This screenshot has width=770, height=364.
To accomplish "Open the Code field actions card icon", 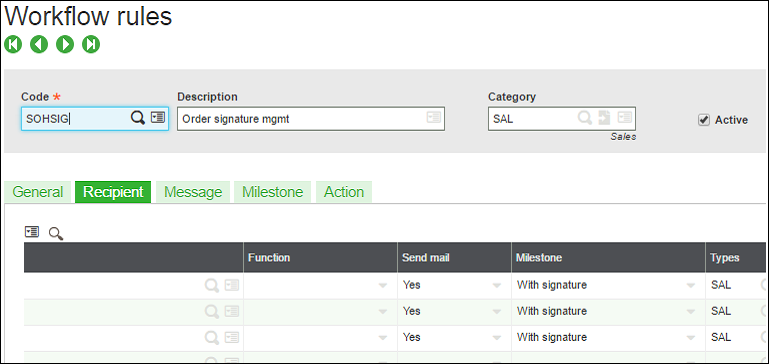I will pyautogui.click(x=158, y=118).
